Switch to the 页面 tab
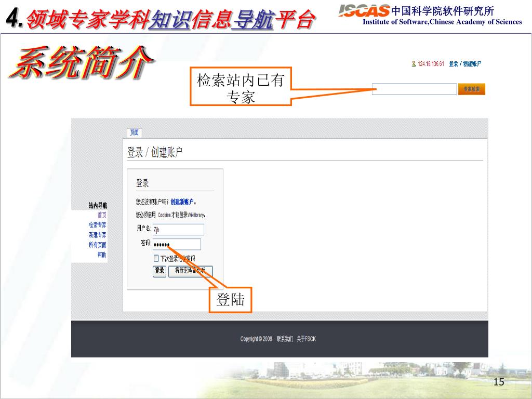The height and width of the screenshot is (399, 532). pyautogui.click(x=135, y=132)
